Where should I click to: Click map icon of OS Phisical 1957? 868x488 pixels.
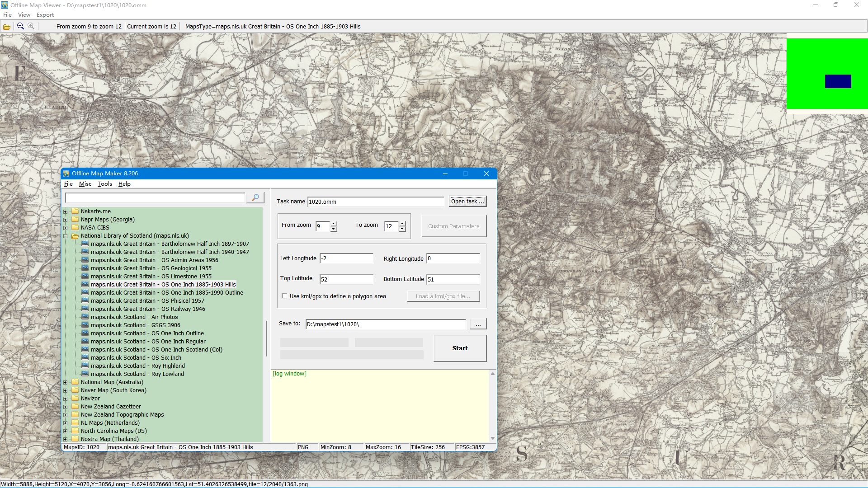tap(85, 300)
